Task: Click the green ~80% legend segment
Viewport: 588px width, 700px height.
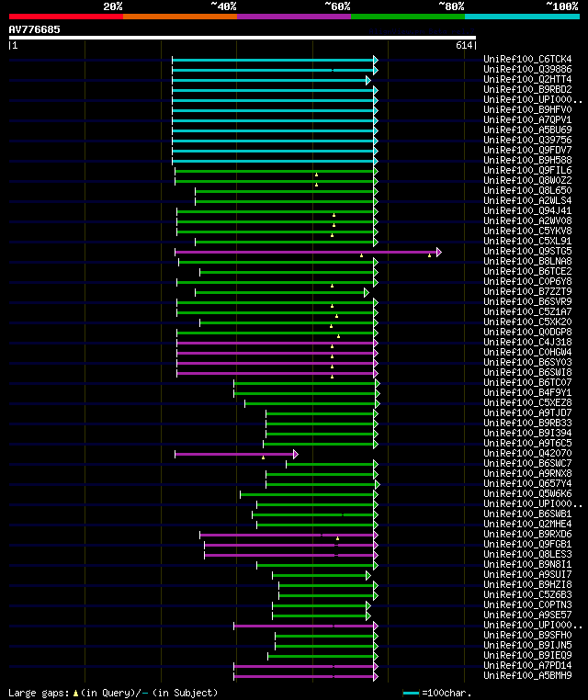Action: (408, 17)
